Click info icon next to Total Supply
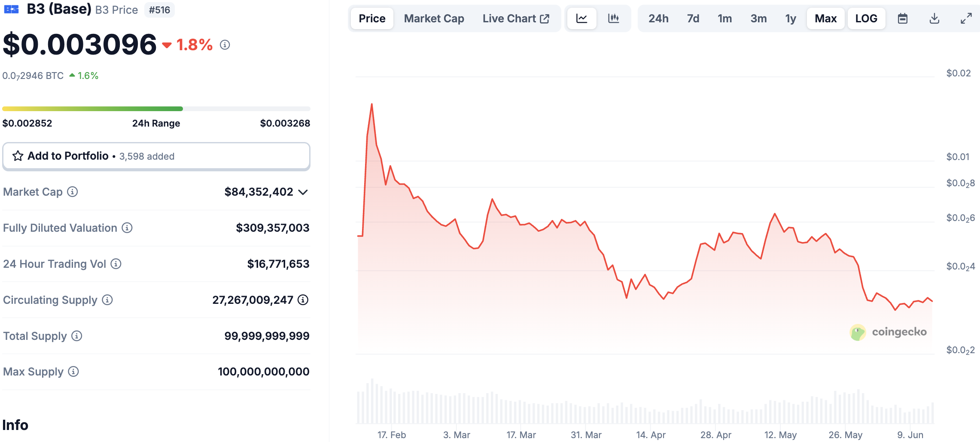 (77, 336)
